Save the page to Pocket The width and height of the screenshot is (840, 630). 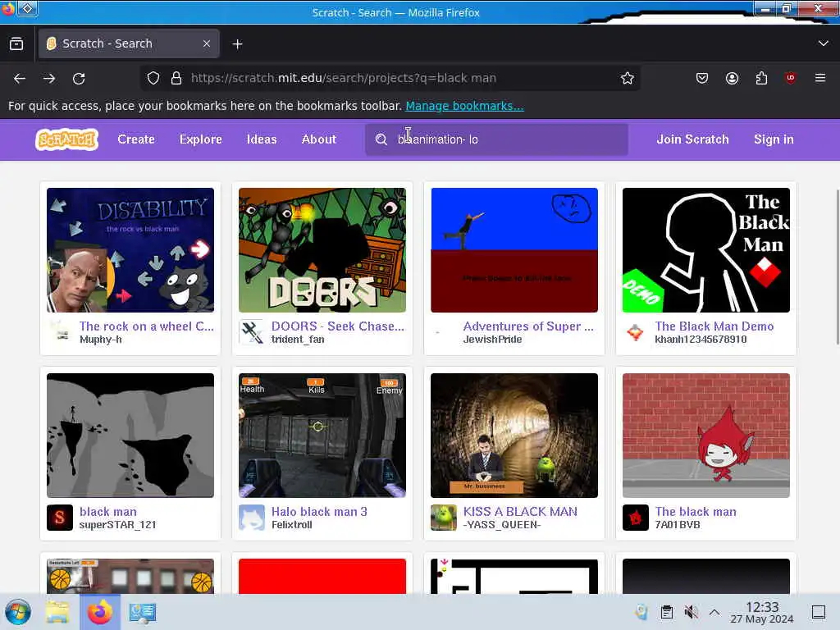(x=702, y=78)
